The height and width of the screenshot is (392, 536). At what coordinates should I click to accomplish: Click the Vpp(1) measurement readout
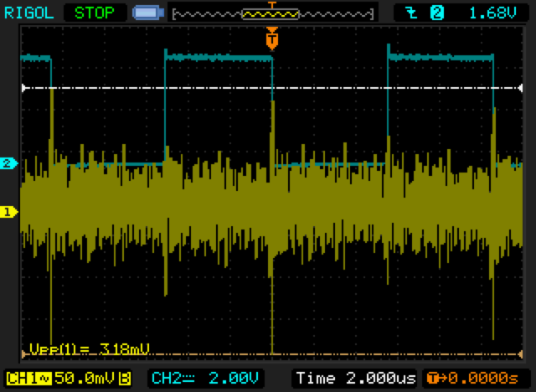[x=90, y=349]
